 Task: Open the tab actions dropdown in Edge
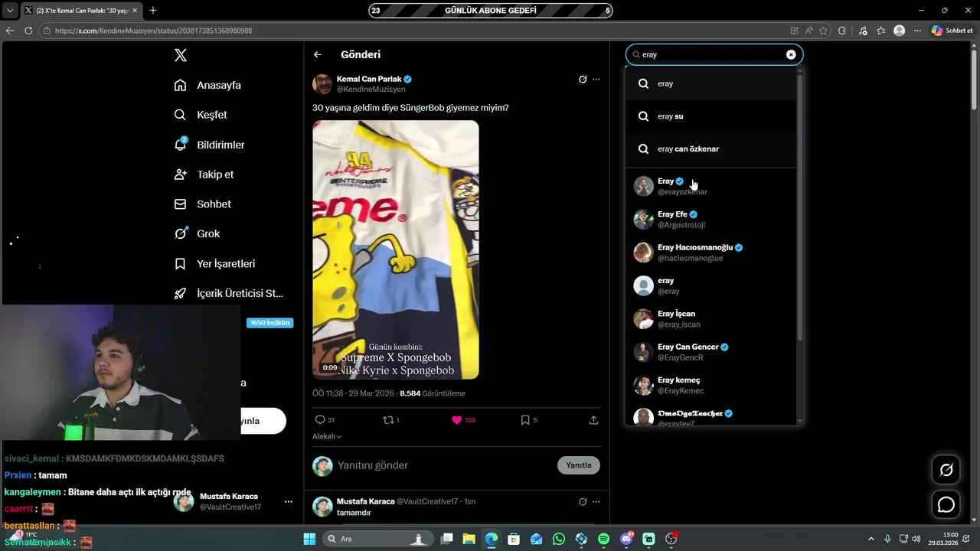[10, 10]
